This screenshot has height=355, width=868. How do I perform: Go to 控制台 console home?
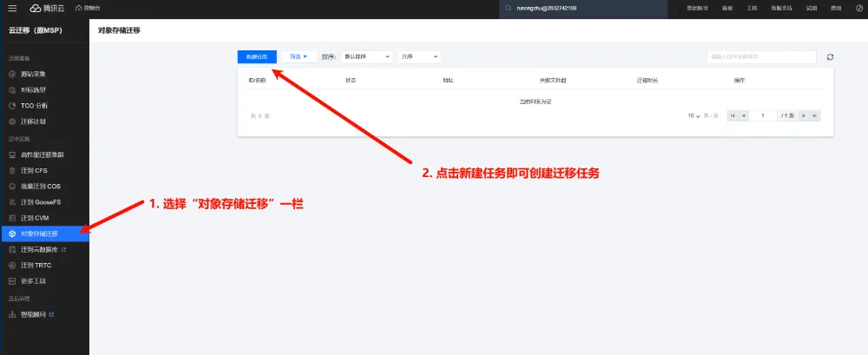coord(88,9)
